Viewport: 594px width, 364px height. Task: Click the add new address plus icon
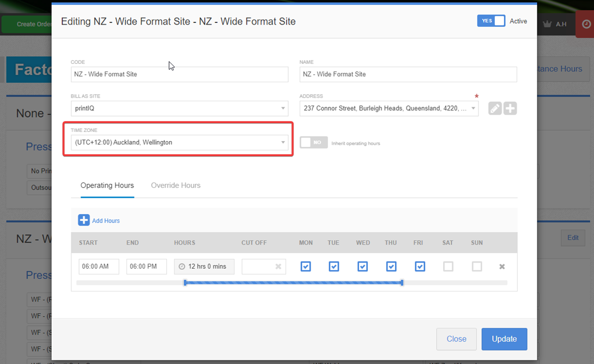tap(510, 108)
